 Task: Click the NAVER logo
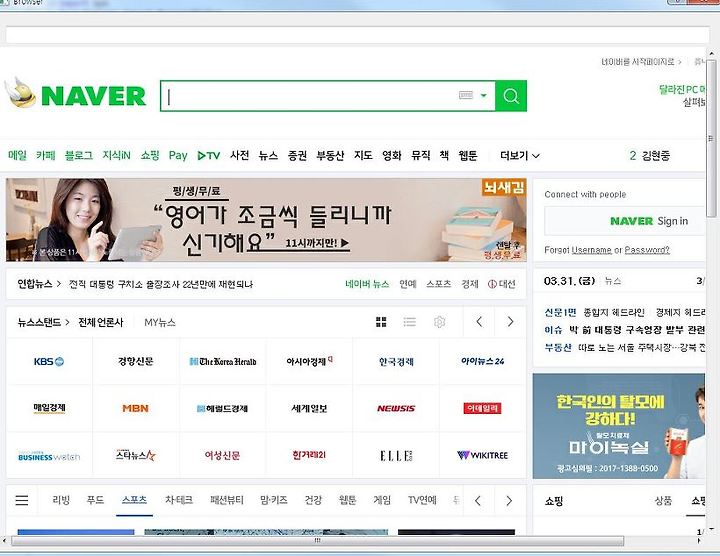click(x=93, y=96)
